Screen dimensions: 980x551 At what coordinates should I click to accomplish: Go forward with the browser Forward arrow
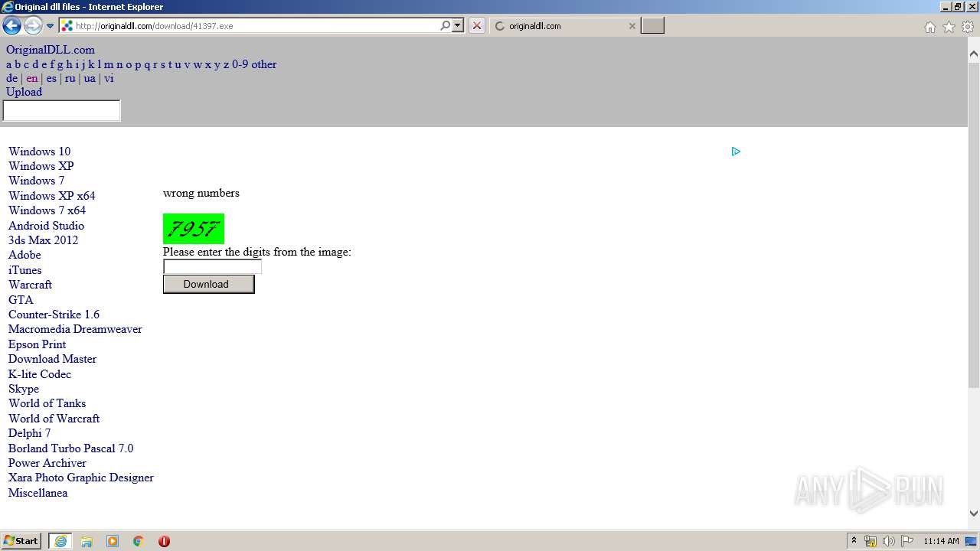(33, 26)
